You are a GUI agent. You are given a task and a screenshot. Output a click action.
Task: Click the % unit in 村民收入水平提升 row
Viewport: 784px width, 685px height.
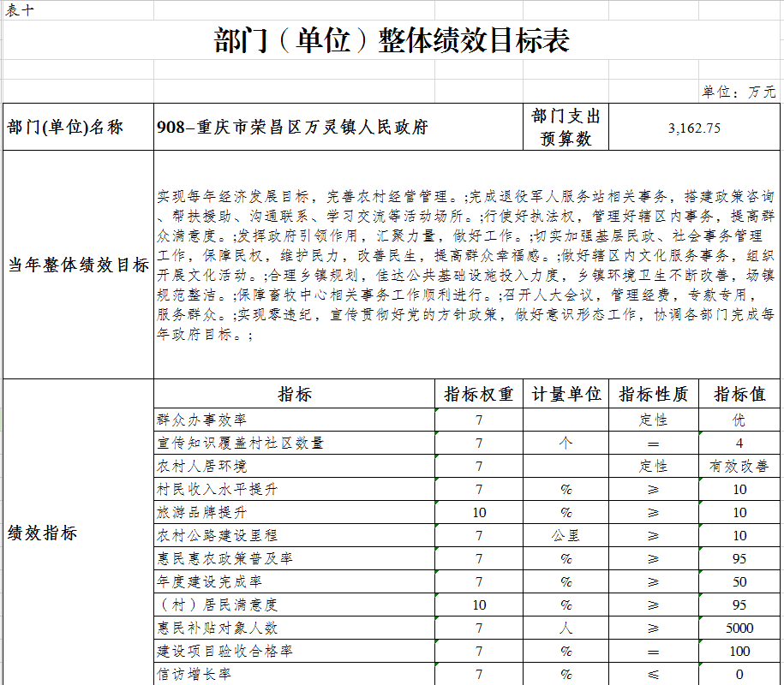[x=566, y=489]
